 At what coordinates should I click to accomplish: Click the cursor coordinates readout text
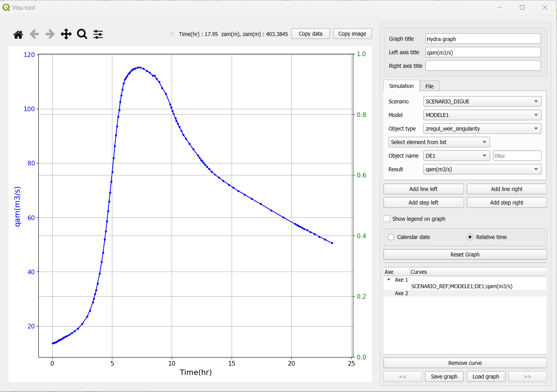[234, 34]
